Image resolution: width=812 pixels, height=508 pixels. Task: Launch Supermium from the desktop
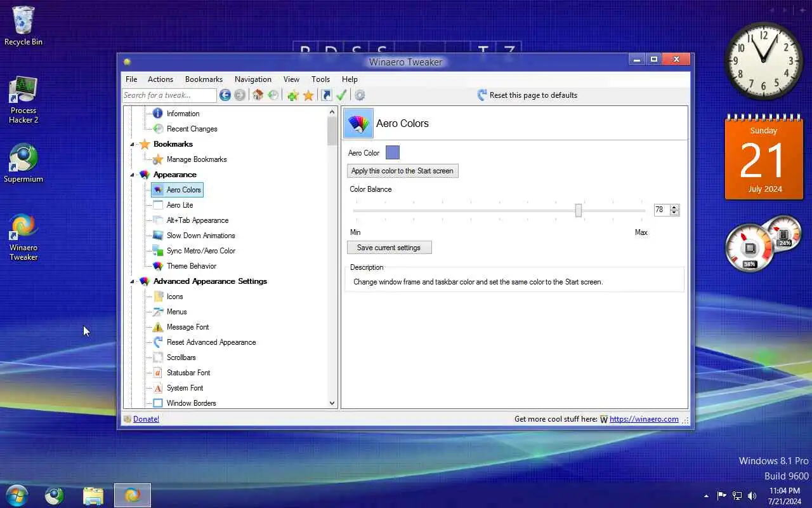point(23,163)
